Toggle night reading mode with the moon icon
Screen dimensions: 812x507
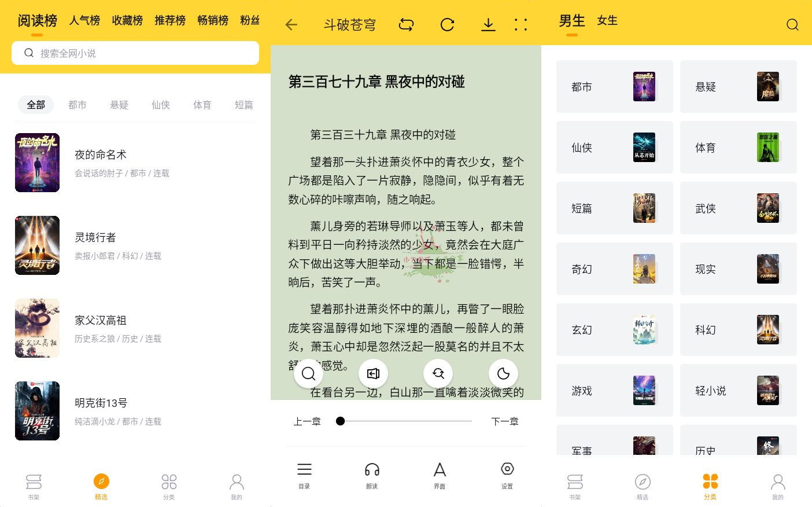click(x=503, y=373)
